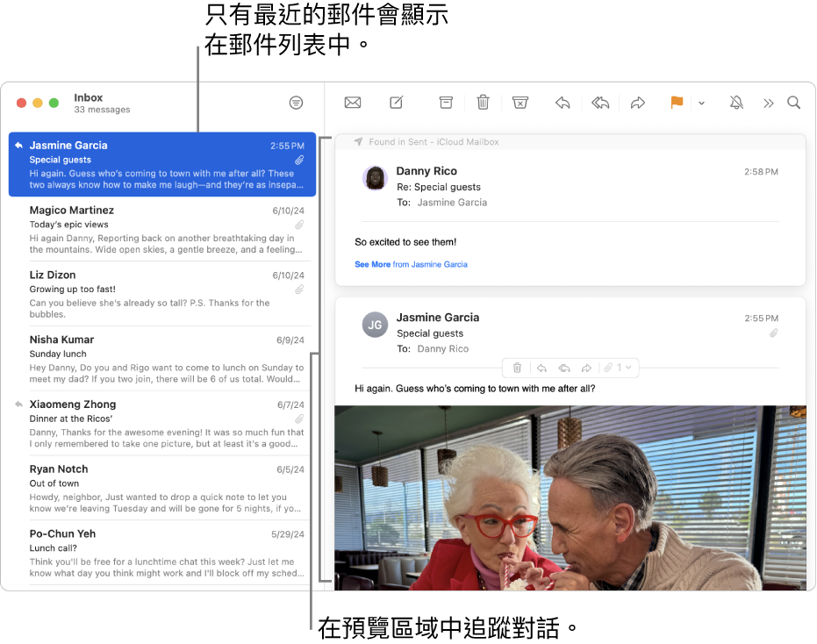The height and width of the screenshot is (644, 817).
Task: Forward message from the toolbar
Action: (x=638, y=103)
